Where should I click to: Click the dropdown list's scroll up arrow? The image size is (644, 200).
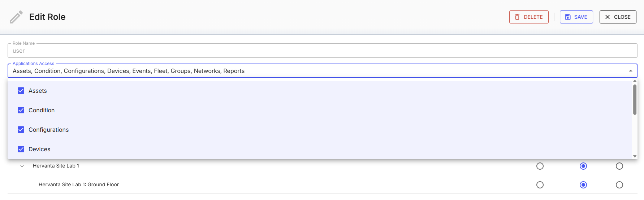tap(635, 81)
